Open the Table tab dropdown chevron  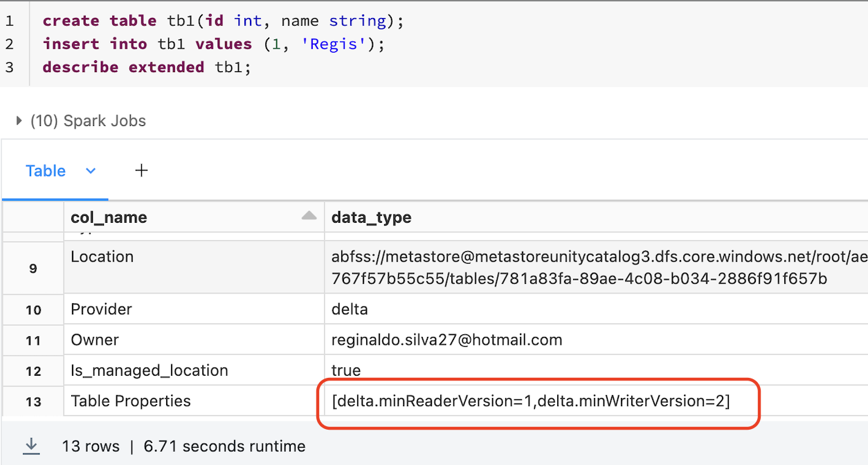click(90, 171)
